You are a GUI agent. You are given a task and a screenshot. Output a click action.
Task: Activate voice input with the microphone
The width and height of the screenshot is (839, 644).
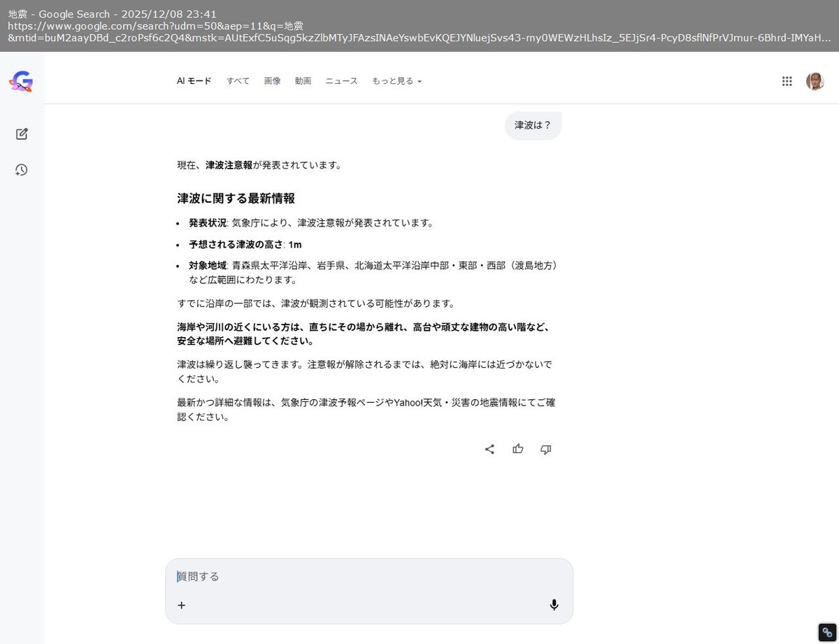coord(554,605)
